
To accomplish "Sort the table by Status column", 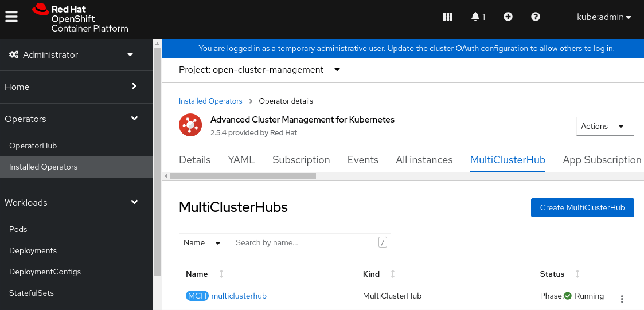I will pyautogui.click(x=552, y=274).
